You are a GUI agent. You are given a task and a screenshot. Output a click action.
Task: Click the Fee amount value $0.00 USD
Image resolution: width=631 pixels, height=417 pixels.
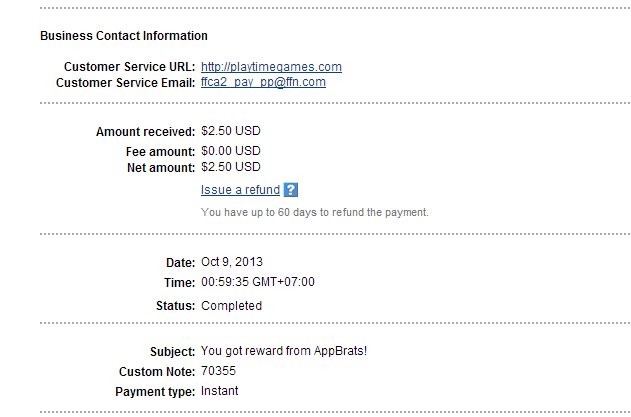click(x=231, y=150)
